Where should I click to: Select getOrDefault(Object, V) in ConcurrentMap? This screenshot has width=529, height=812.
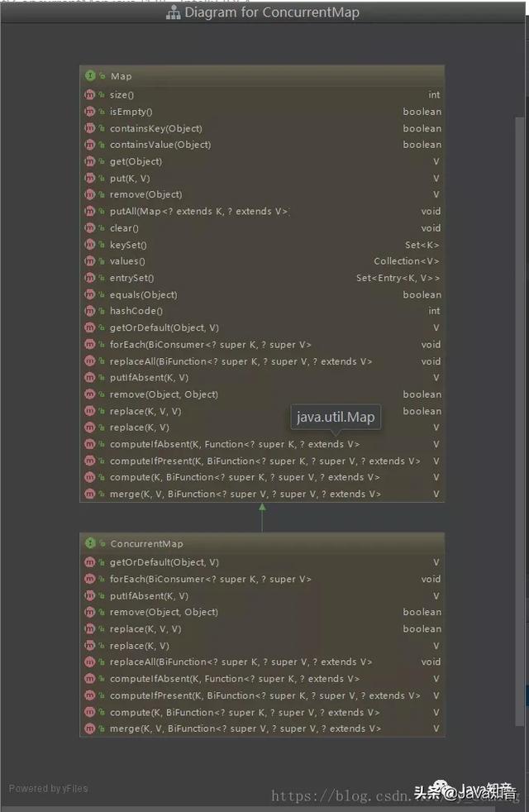[164, 562]
